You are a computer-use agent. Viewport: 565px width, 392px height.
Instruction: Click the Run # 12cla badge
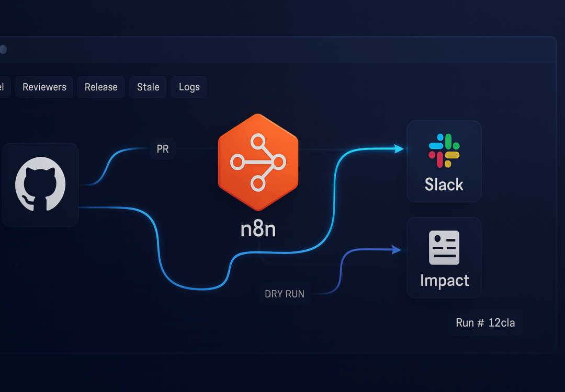click(485, 322)
